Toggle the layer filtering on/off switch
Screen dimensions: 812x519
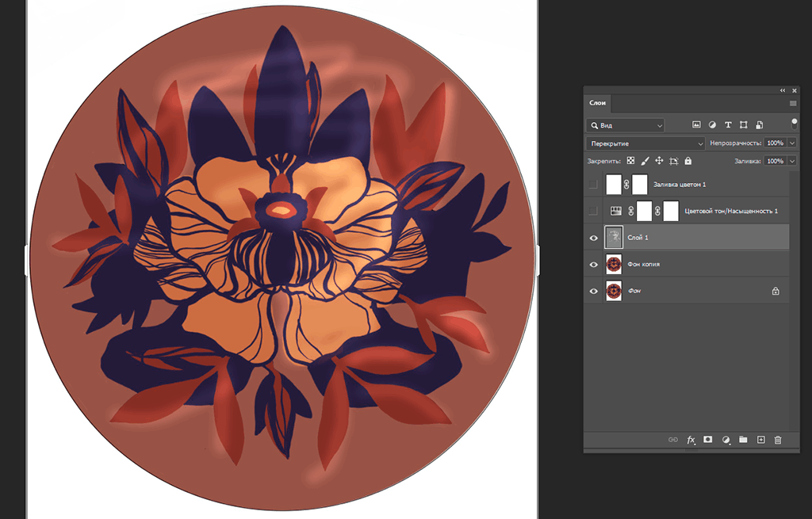point(795,123)
